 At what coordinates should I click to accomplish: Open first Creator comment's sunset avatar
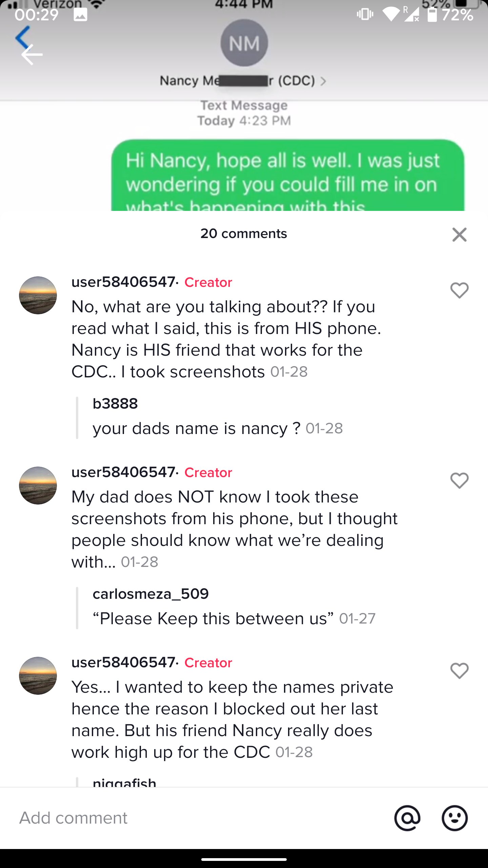38,295
